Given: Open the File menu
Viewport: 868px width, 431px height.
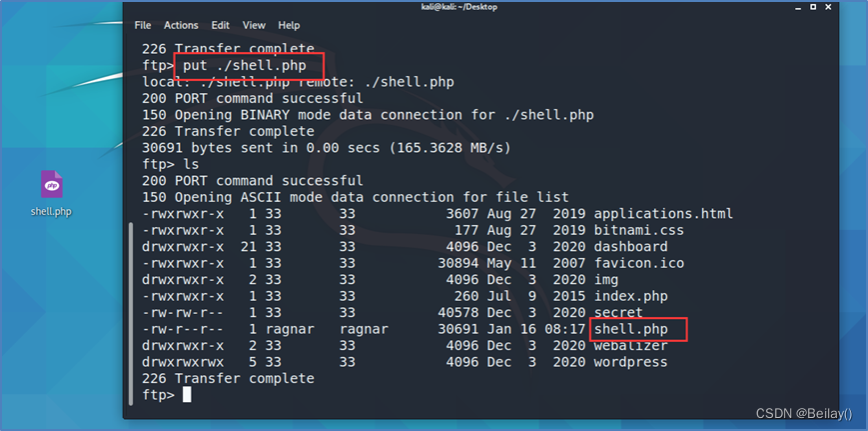Looking at the screenshot, I should point(142,25).
